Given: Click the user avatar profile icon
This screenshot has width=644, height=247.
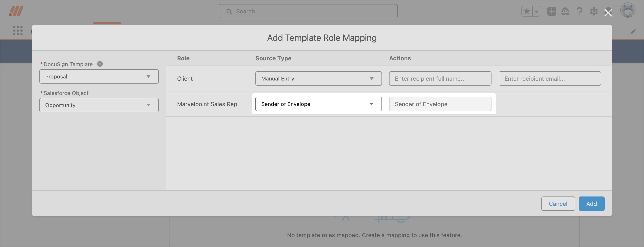Looking at the screenshot, I should pyautogui.click(x=627, y=11).
